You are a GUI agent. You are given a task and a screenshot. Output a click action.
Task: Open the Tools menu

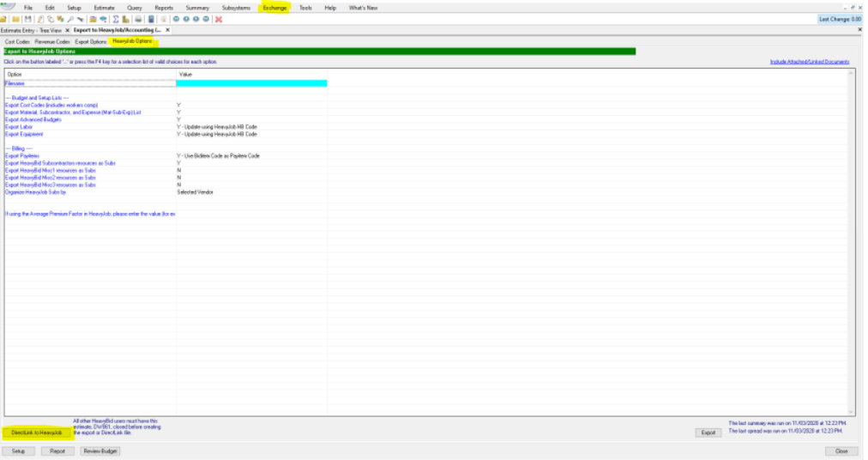[x=305, y=8]
